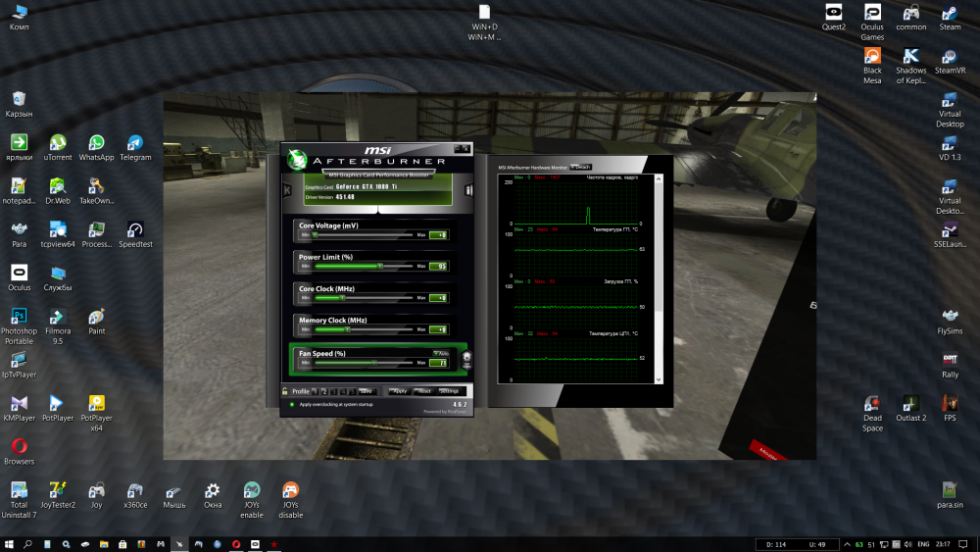Click the Power Limit value field showing 95
Image resolution: width=980 pixels, height=552 pixels.
(x=438, y=267)
